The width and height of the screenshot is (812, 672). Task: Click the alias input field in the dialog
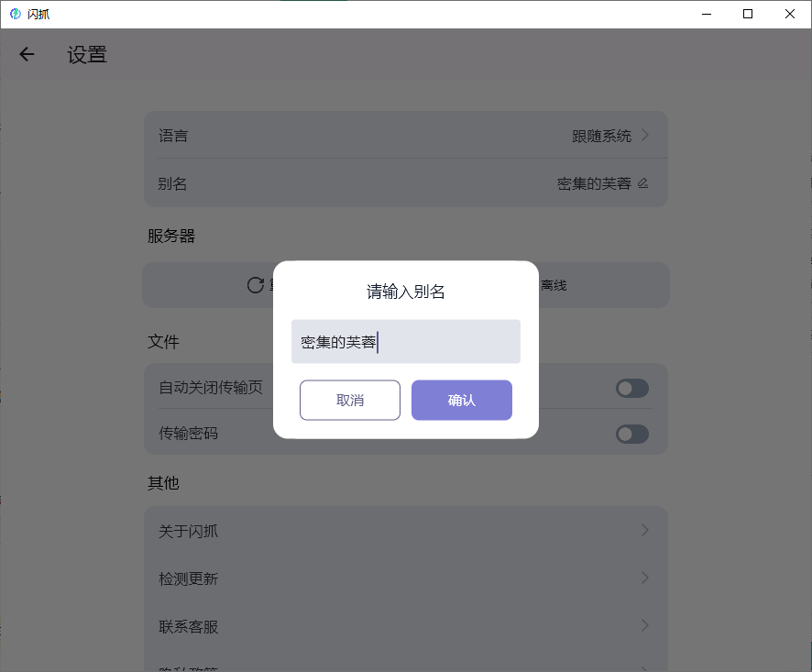click(406, 341)
